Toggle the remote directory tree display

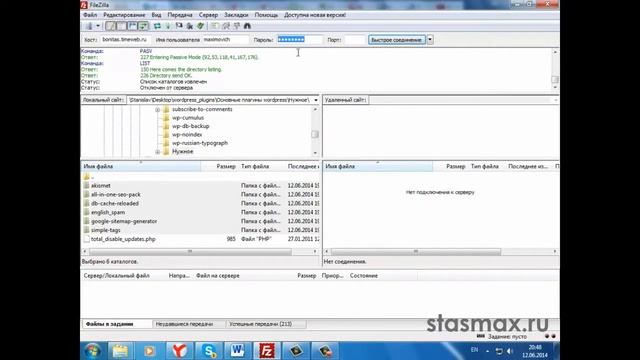point(132,26)
